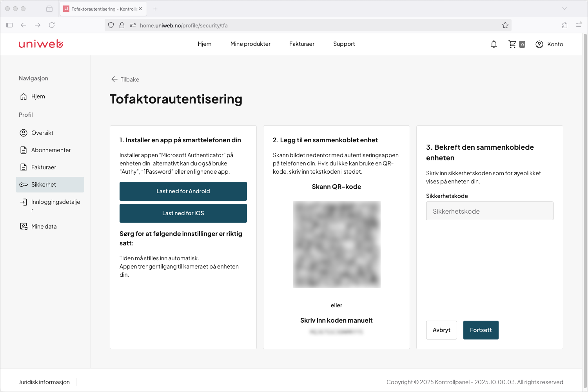The image size is (588, 392).
Task: Open the Konto account menu
Action: (x=549, y=44)
